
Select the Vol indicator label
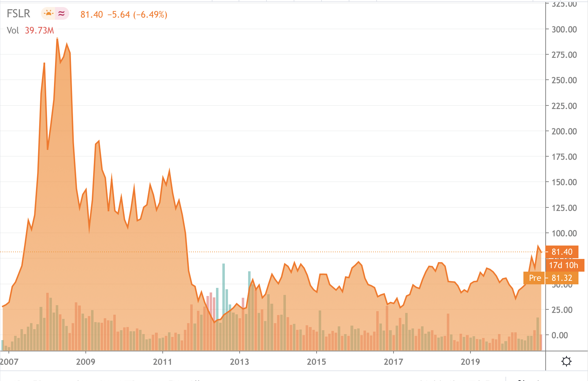13,30
